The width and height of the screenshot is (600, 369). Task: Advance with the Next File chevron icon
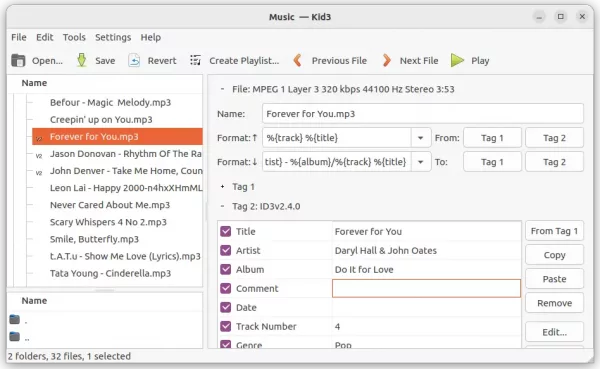[x=386, y=60]
